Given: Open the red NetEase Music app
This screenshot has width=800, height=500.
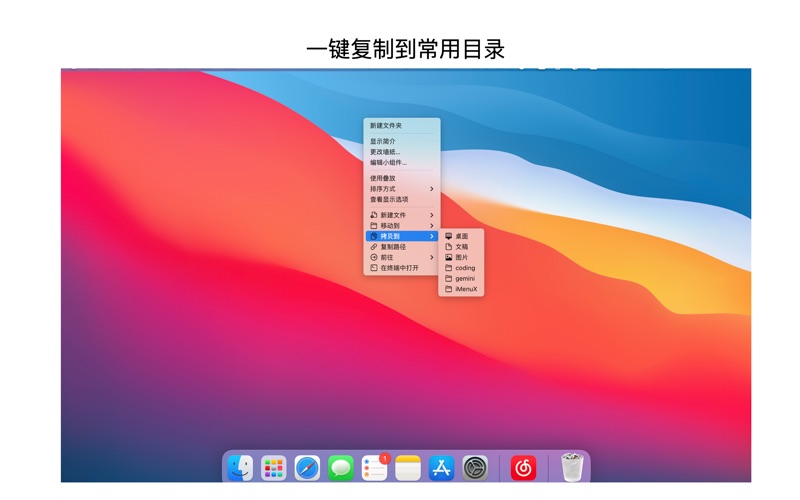Looking at the screenshot, I should click(x=523, y=467).
